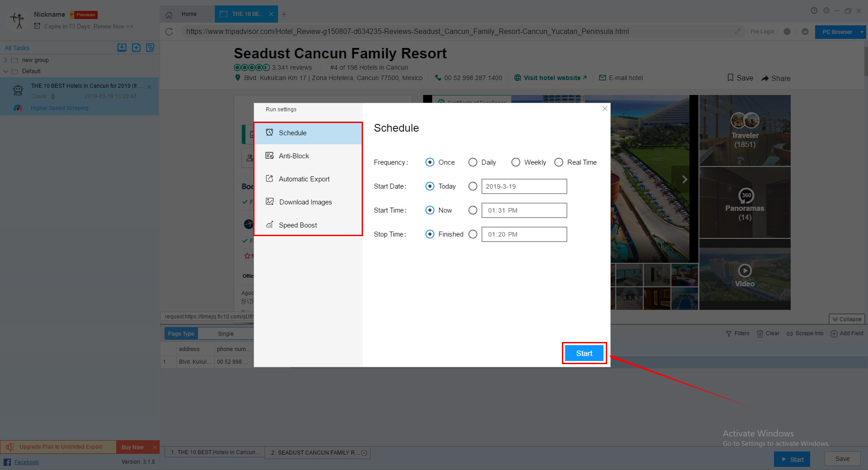868x470 pixels.
Task: Open the Automatic Export settings tab
Action: click(308, 179)
